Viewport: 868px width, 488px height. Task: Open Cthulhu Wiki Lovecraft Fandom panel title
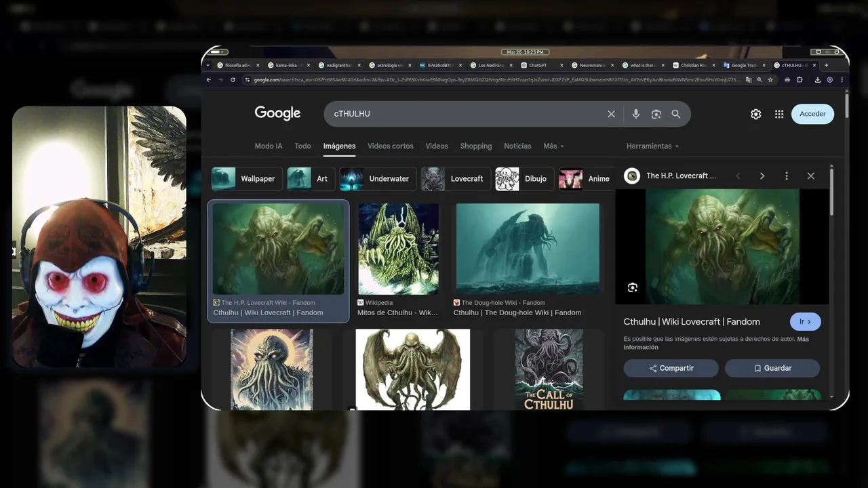(x=692, y=321)
